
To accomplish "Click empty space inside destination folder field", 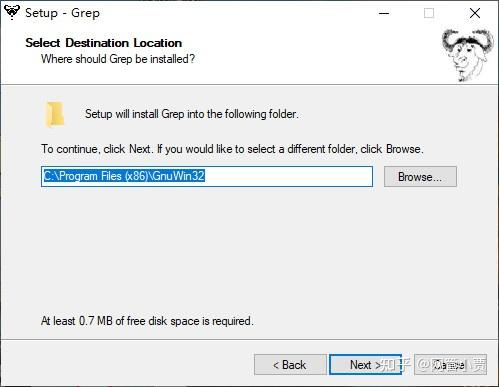I will point(288,176).
